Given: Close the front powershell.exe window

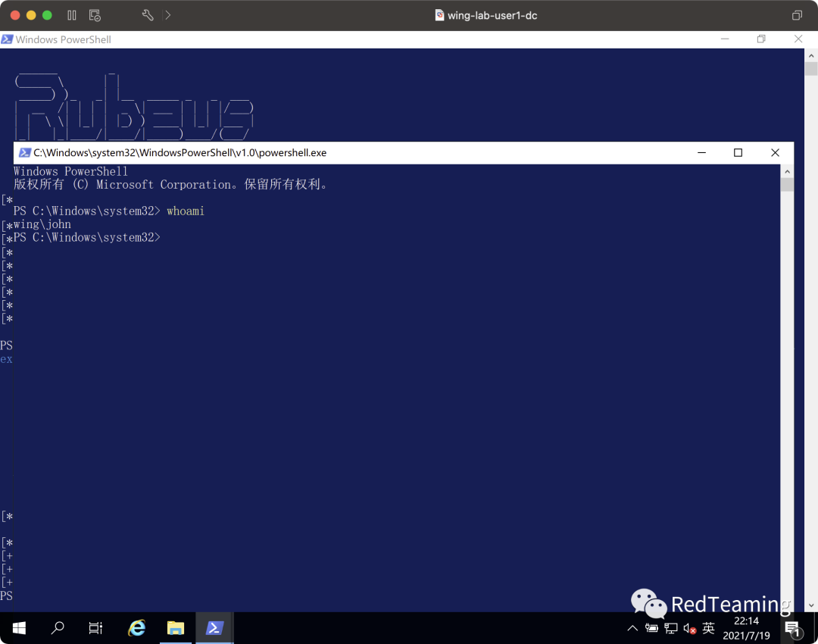Looking at the screenshot, I should point(775,152).
